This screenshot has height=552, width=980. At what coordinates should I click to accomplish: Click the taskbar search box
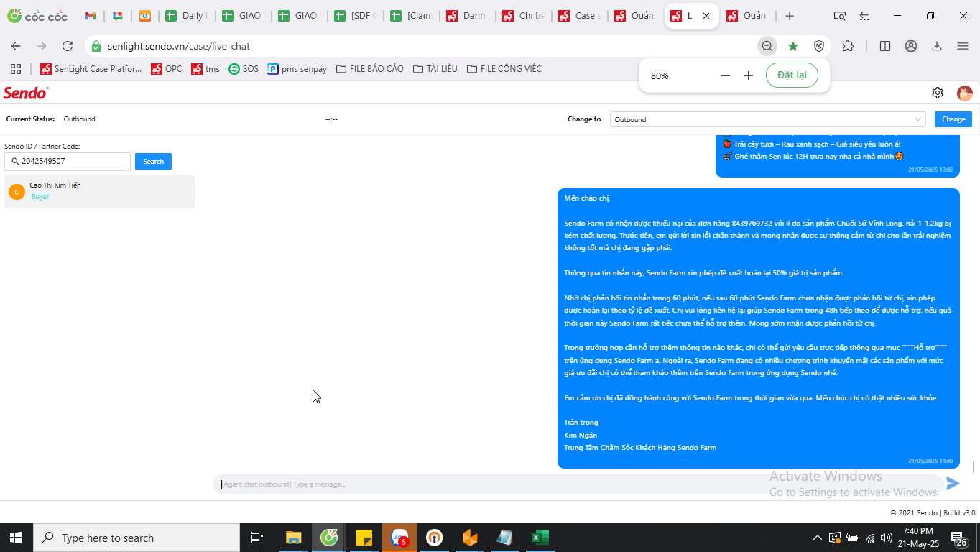(137, 538)
